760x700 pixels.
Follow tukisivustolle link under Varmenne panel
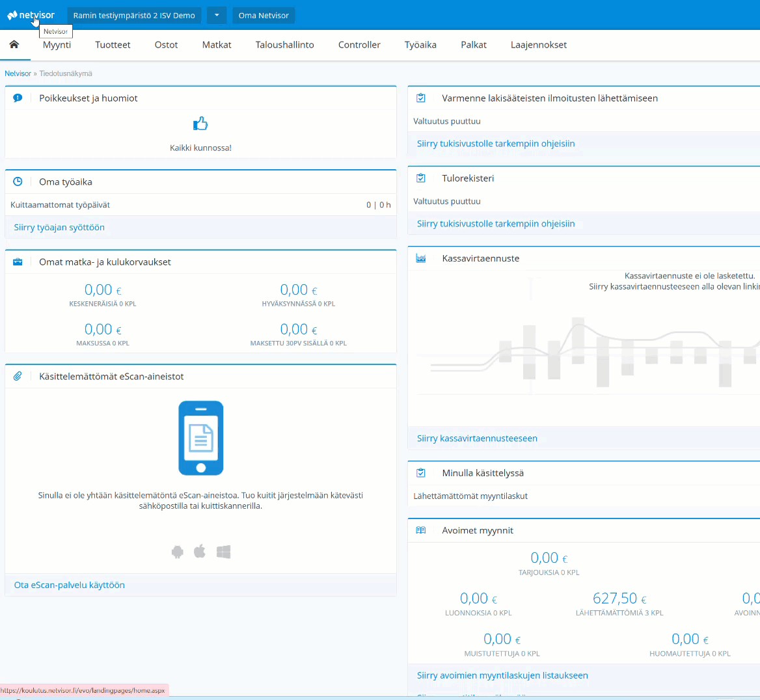click(x=496, y=144)
